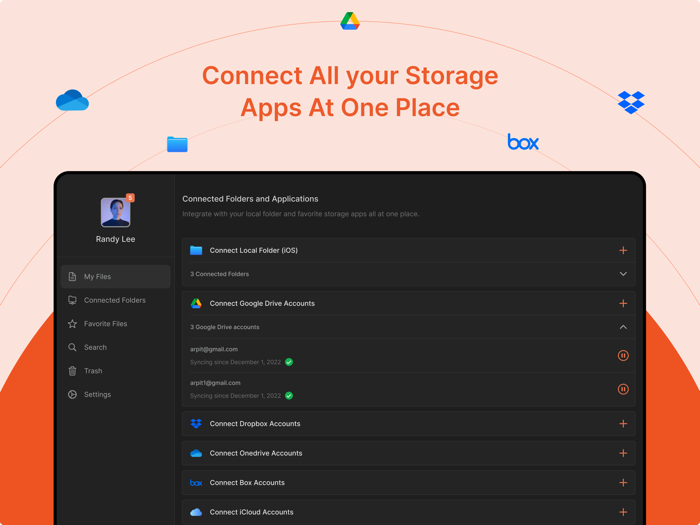Click the Connect iCloud Accounts label
The image size is (700, 525).
pos(251,512)
